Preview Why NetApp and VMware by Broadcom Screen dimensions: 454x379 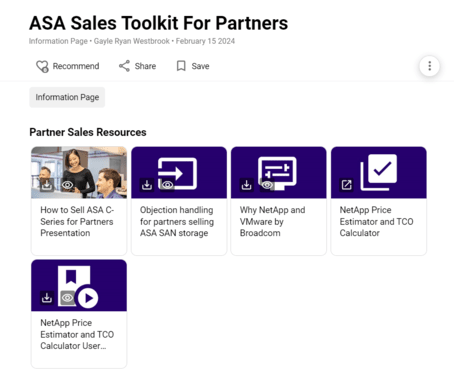coord(267,185)
